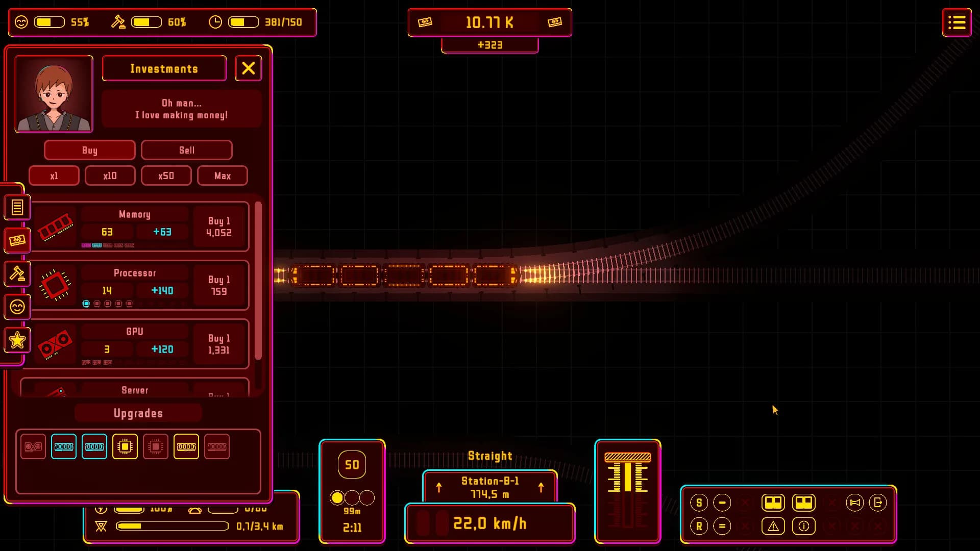Select the Max quantity option
980x551 pixels.
pos(223,176)
